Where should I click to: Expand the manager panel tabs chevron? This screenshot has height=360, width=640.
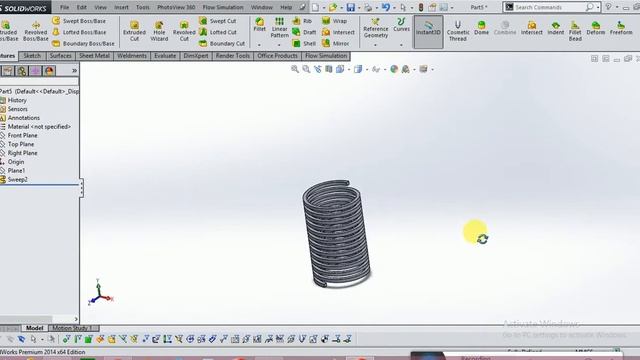click(74, 71)
